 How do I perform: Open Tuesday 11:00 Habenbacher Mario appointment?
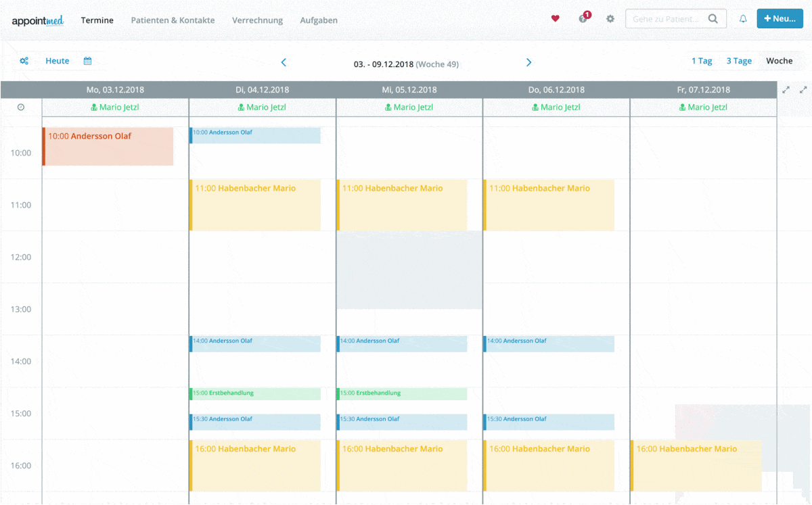(255, 205)
